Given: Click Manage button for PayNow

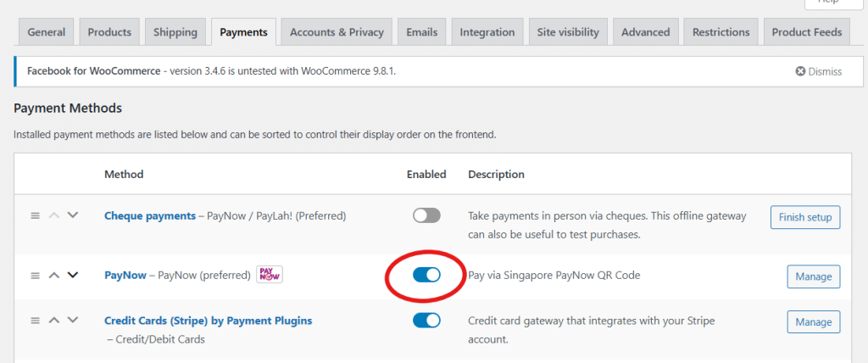Looking at the screenshot, I should click(814, 276).
